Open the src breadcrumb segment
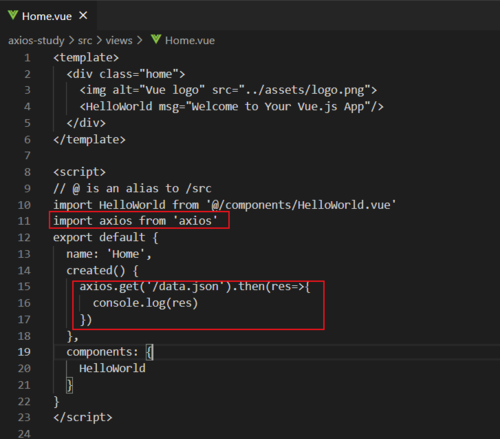 85,40
